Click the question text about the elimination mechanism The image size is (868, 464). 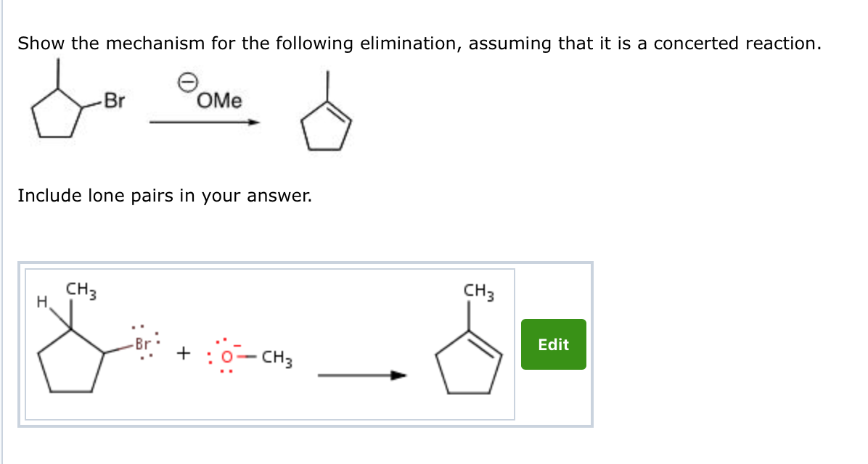tap(419, 43)
